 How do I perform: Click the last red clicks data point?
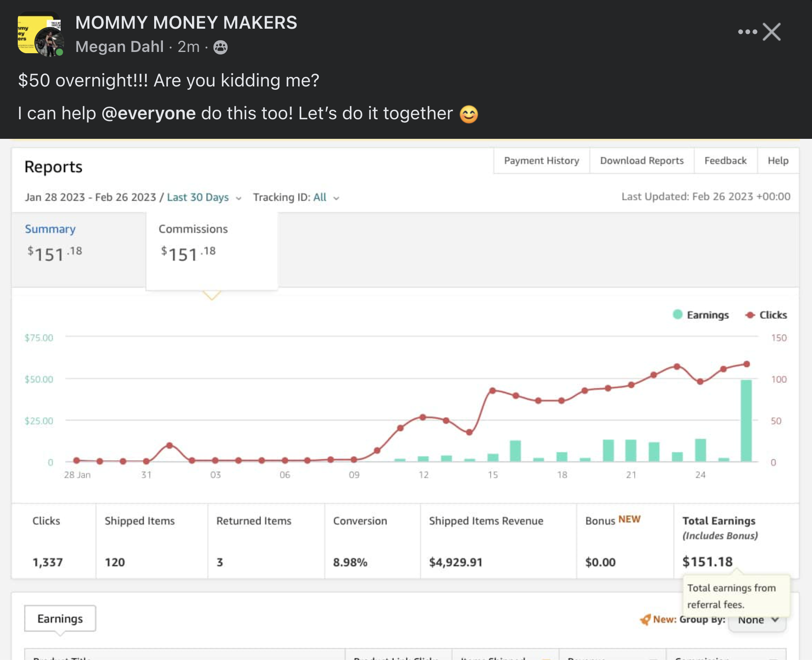pyautogui.click(x=746, y=364)
